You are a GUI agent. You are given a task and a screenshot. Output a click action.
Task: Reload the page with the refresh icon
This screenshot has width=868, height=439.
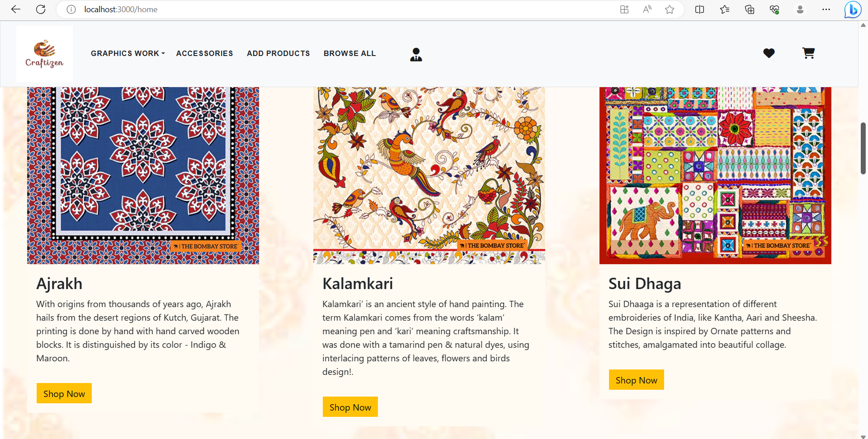pos(41,9)
